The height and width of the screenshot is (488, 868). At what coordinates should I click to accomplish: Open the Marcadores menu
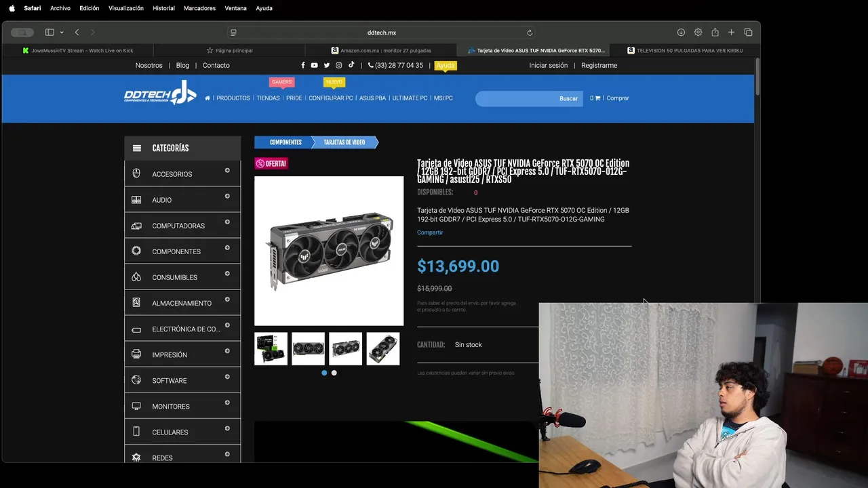tap(199, 8)
